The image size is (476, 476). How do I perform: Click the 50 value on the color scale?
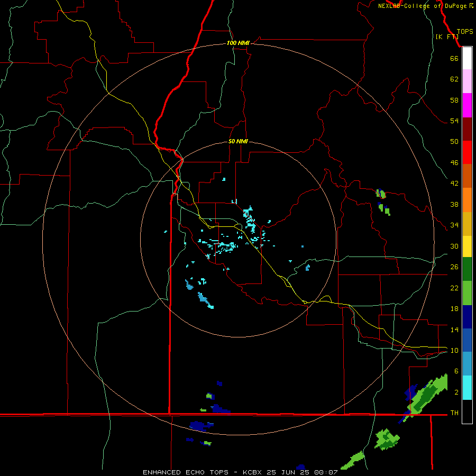pos(454,142)
